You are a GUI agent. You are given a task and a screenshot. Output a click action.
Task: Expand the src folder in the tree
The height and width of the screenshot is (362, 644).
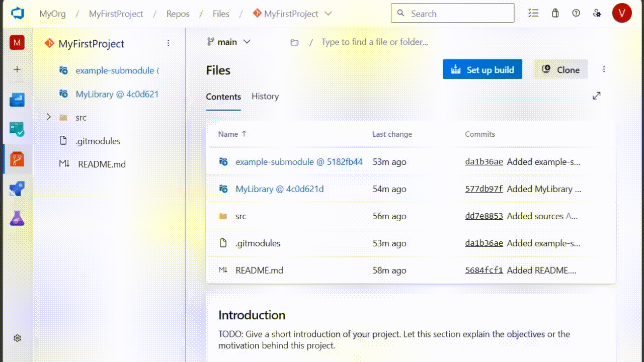pos(48,117)
